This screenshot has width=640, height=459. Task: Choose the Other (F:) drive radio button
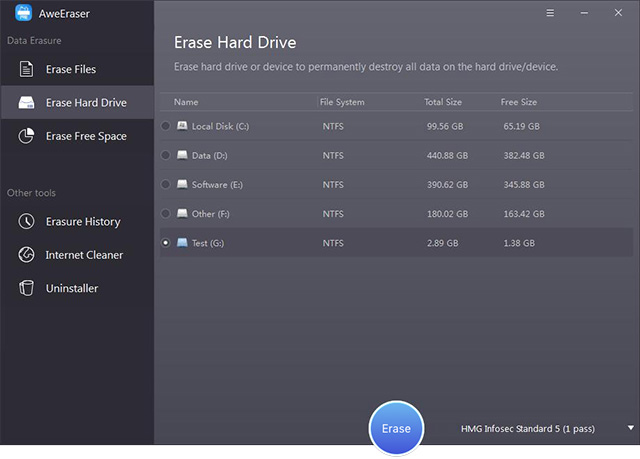pos(166,213)
